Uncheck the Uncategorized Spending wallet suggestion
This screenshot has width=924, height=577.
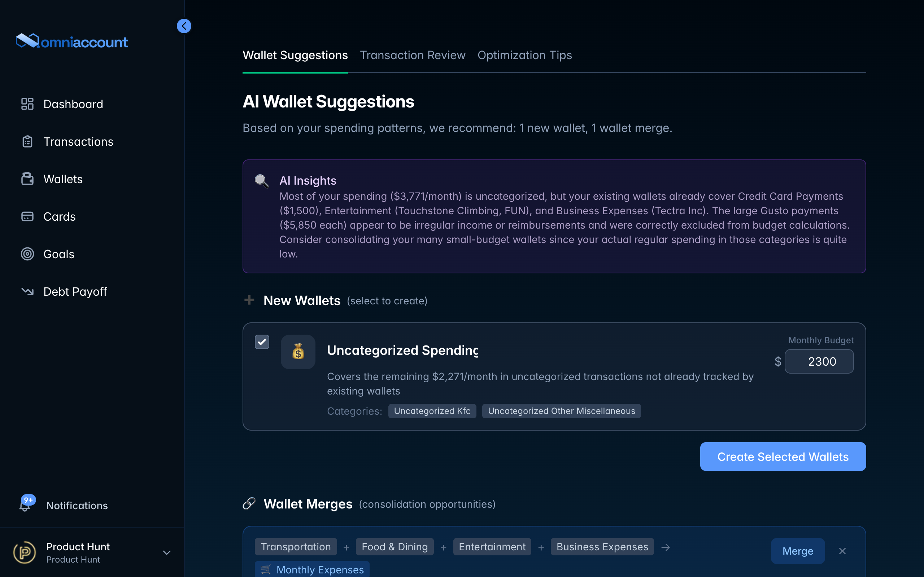(x=262, y=342)
